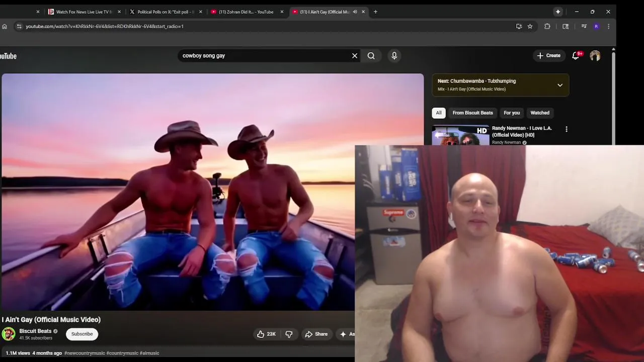Mute the tab audio speaker icon
This screenshot has height=362, width=644.
(x=355, y=12)
